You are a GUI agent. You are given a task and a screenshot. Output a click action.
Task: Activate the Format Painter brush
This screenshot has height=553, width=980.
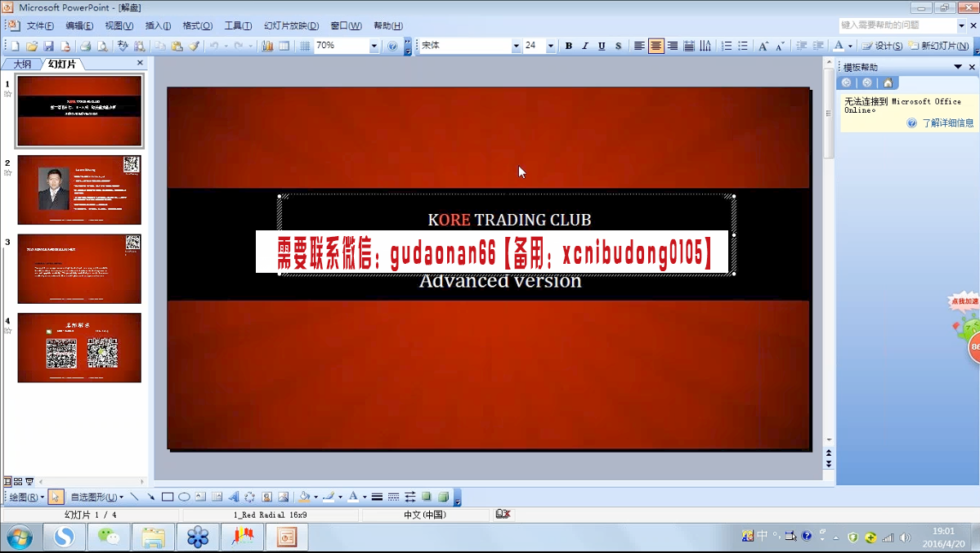coord(195,46)
